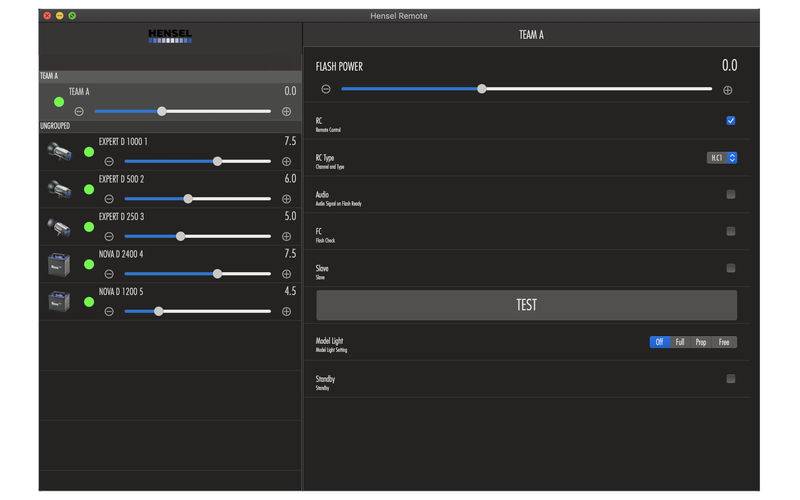The height and width of the screenshot is (500, 800).
Task: Click minus icon for Expert D 1000 1
Action: (x=109, y=162)
